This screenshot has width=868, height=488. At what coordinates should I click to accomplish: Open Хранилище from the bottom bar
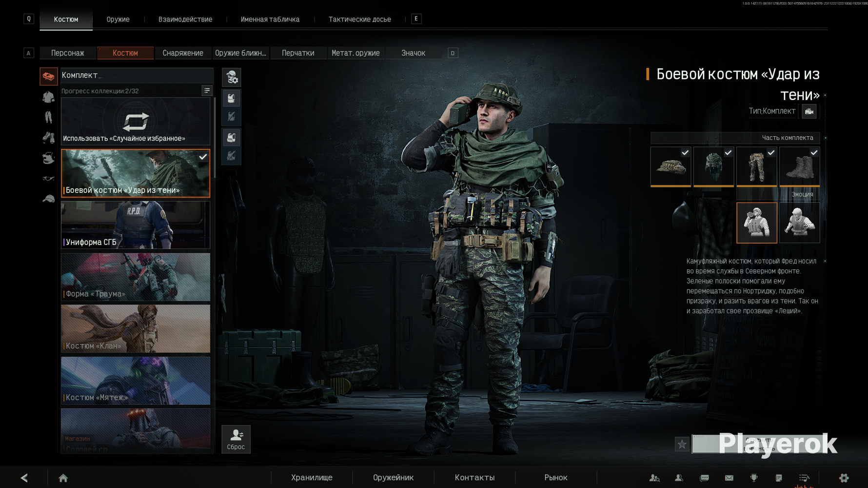pyautogui.click(x=312, y=478)
